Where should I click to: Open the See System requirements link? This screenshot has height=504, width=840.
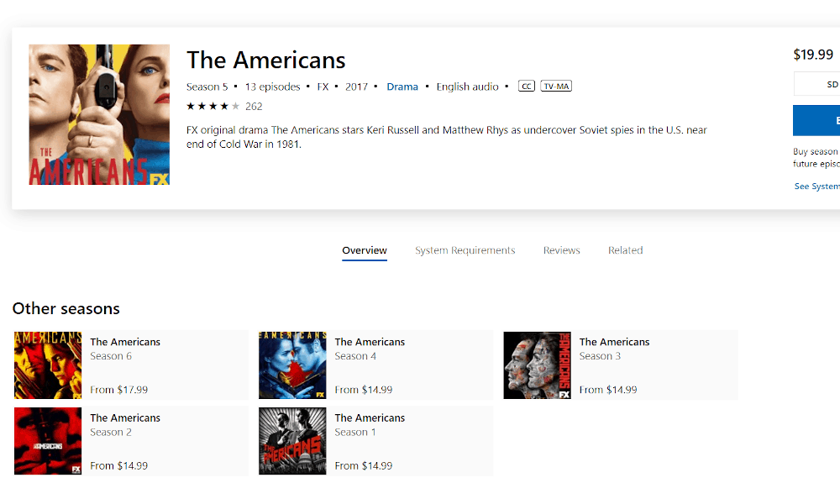pos(817,186)
